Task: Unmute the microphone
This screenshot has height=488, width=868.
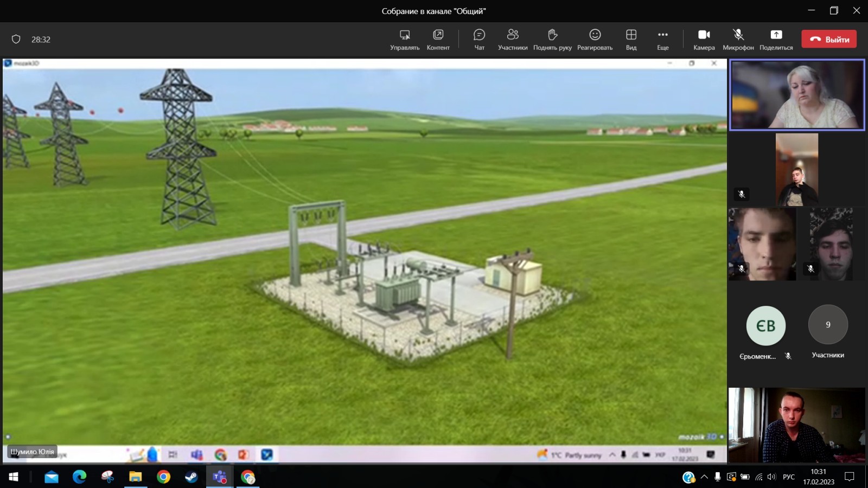Action: 738,40
